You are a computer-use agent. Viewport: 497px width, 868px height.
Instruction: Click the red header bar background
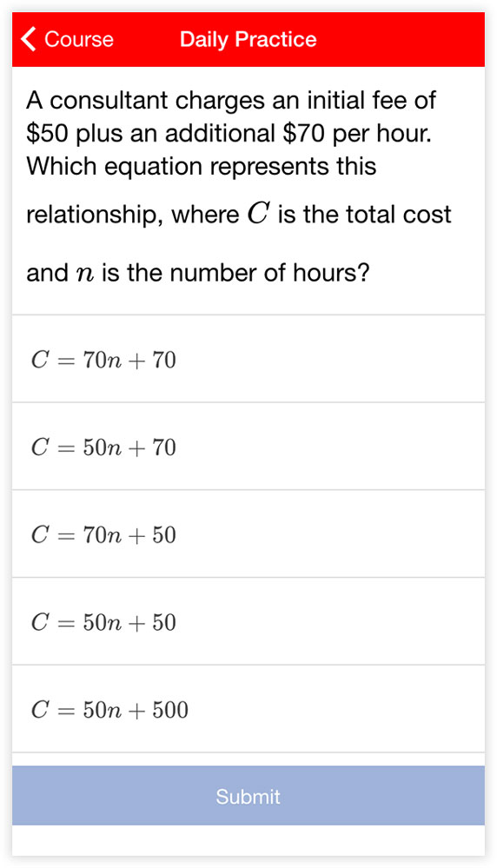[248, 39]
